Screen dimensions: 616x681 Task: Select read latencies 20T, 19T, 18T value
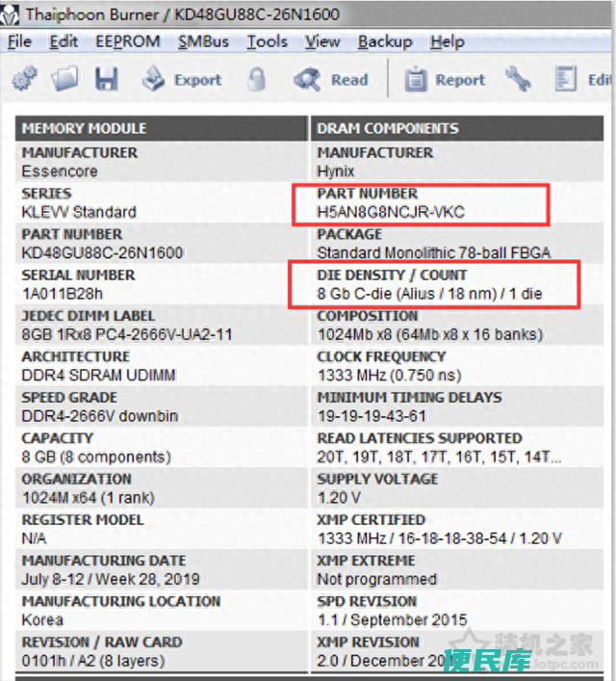tap(439, 457)
